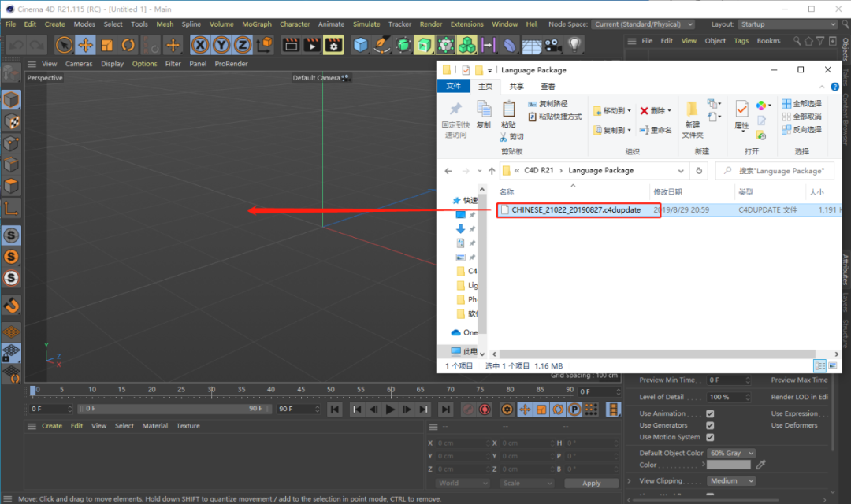851x504 pixels.
Task: Go to the end of animation
Action: pos(445,409)
